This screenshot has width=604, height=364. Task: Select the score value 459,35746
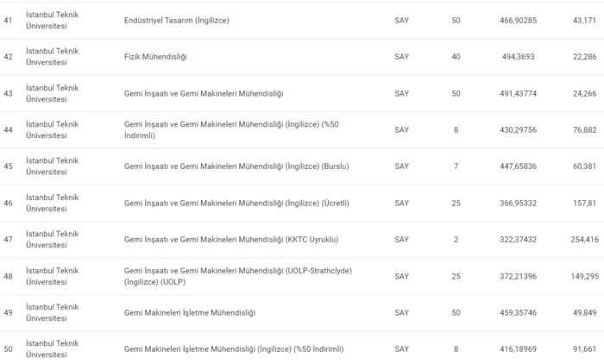coord(518,312)
